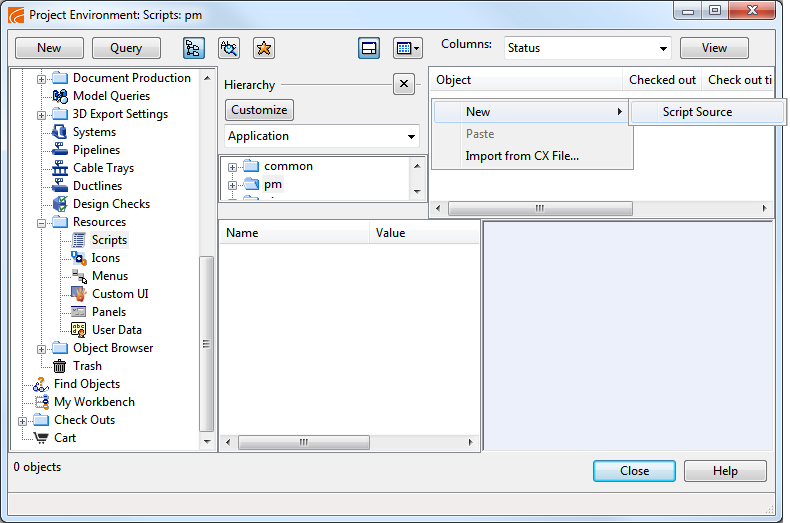Viewport: 790px width, 523px height.
Task: Open Design Checks in the tree
Action: [x=111, y=204]
